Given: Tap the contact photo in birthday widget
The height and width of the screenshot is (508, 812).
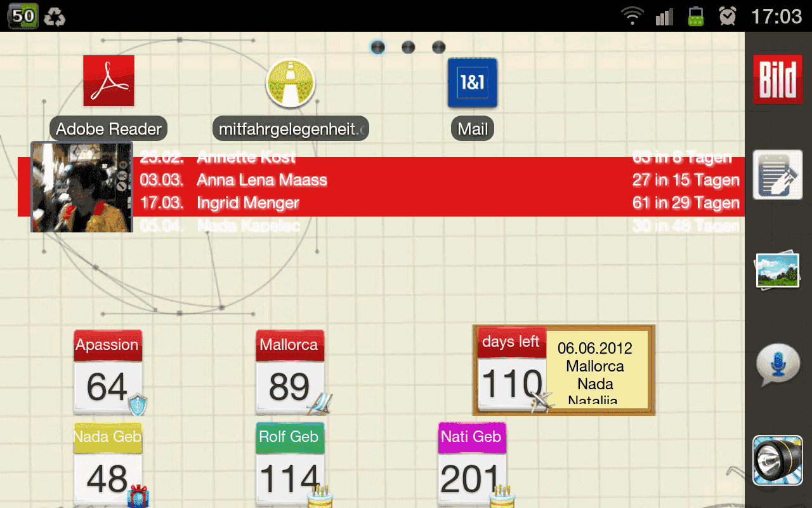Looking at the screenshot, I should 82,187.
